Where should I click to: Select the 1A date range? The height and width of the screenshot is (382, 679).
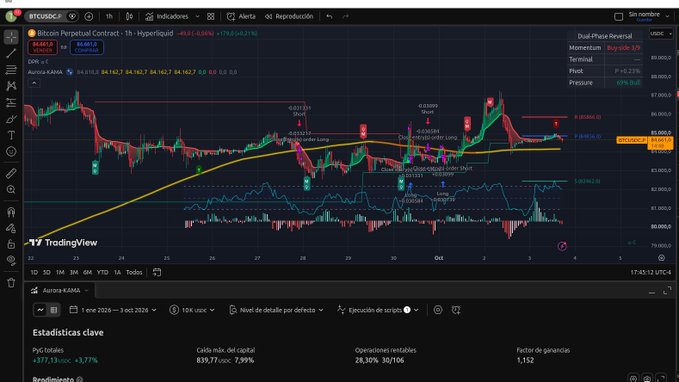coord(117,272)
